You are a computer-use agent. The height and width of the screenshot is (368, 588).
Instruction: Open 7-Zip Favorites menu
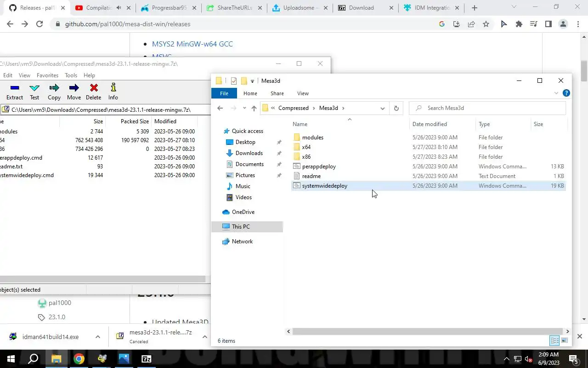pos(47,75)
